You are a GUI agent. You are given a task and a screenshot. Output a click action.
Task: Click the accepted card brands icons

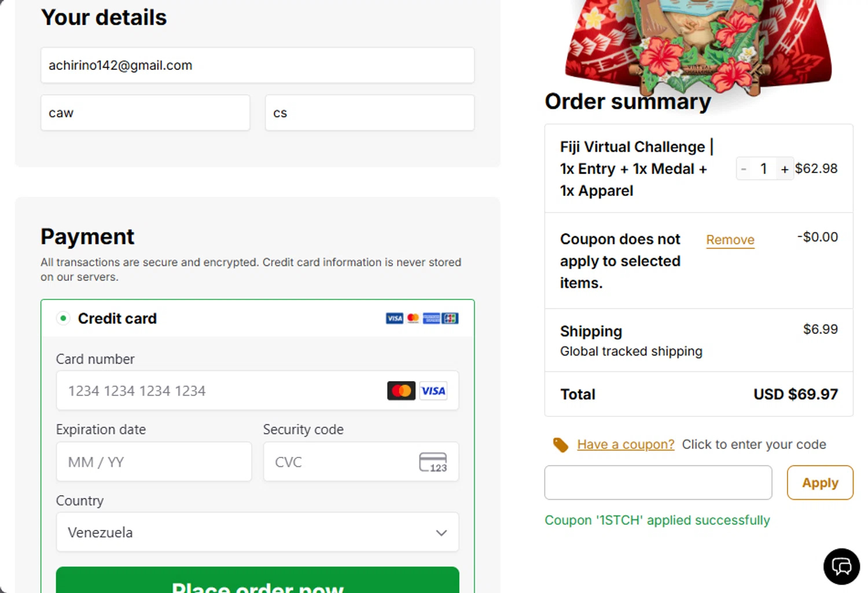tap(422, 319)
